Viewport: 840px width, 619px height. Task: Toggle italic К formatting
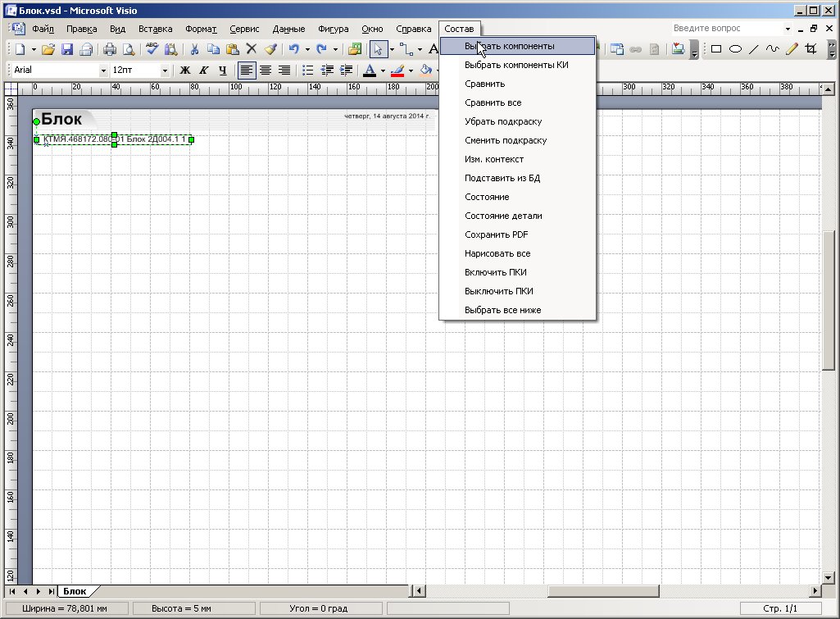click(203, 71)
